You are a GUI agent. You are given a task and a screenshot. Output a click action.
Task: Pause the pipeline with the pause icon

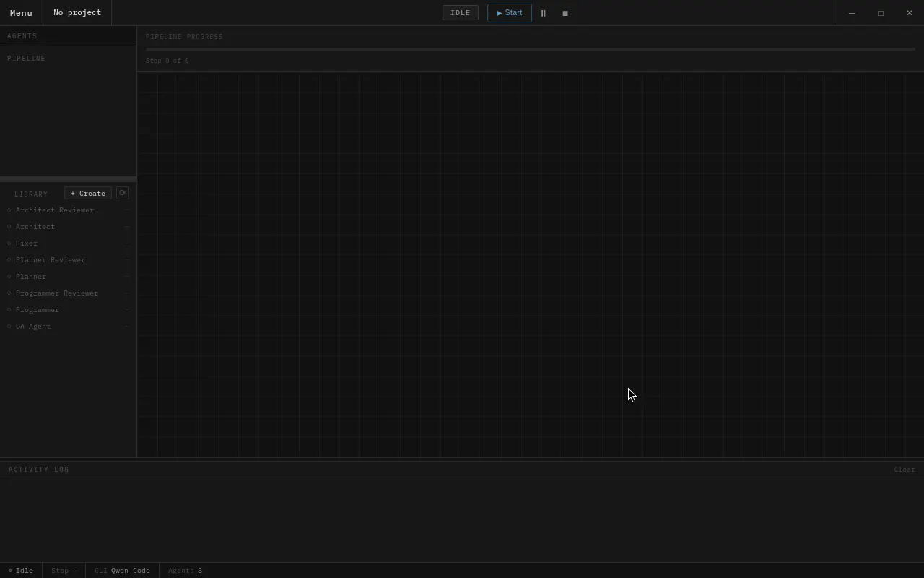(x=544, y=13)
